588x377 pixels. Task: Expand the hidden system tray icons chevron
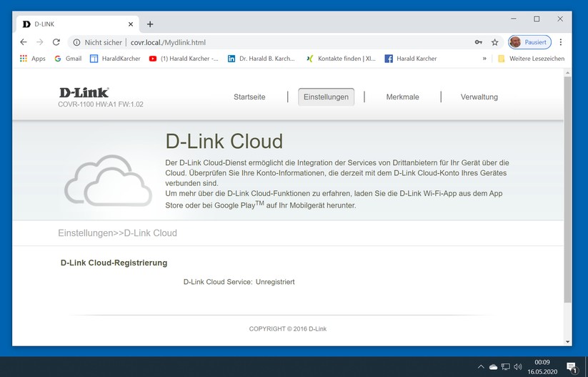(x=481, y=367)
